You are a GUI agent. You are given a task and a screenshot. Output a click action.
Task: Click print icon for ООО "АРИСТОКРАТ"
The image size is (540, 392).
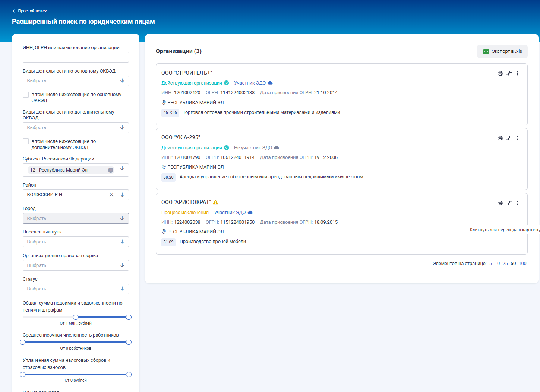tap(500, 203)
